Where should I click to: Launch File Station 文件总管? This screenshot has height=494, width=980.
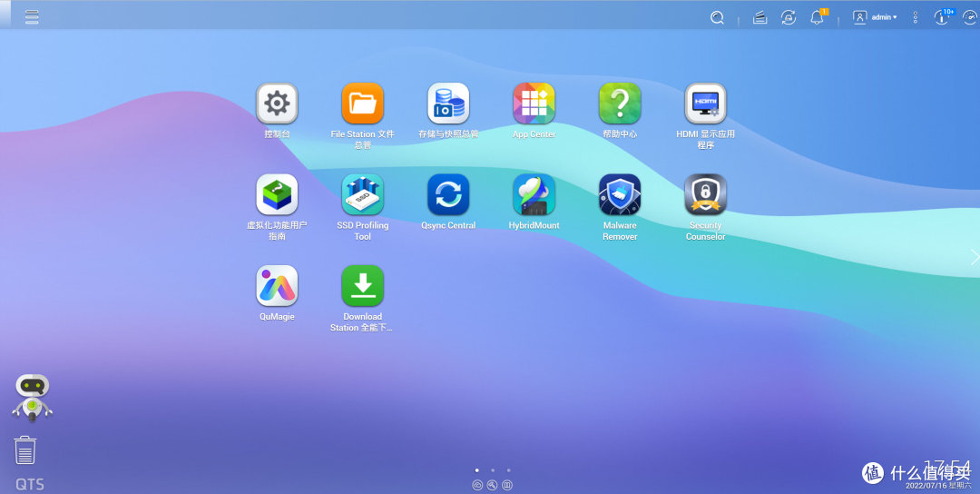click(362, 104)
